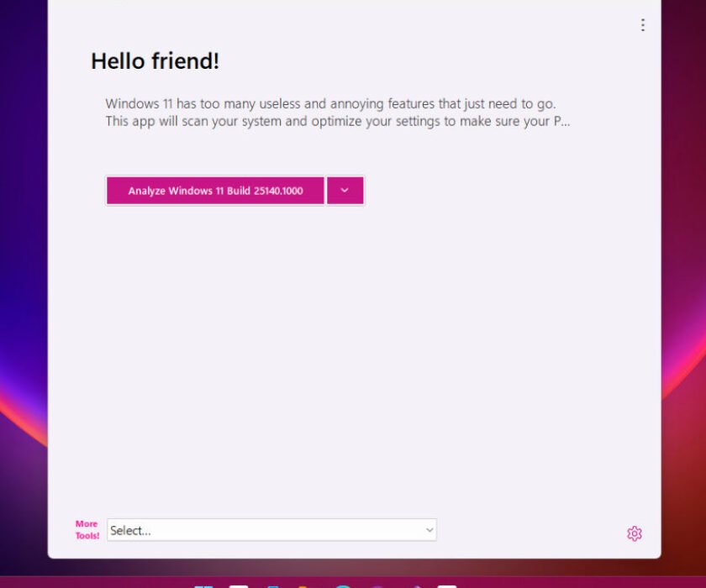Open the "Select..." tools dropdown list
The height and width of the screenshot is (588, 706).
[271, 530]
